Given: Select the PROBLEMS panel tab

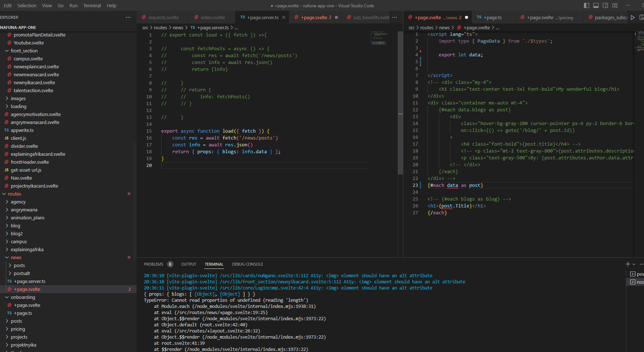Looking at the screenshot, I should [154, 264].
